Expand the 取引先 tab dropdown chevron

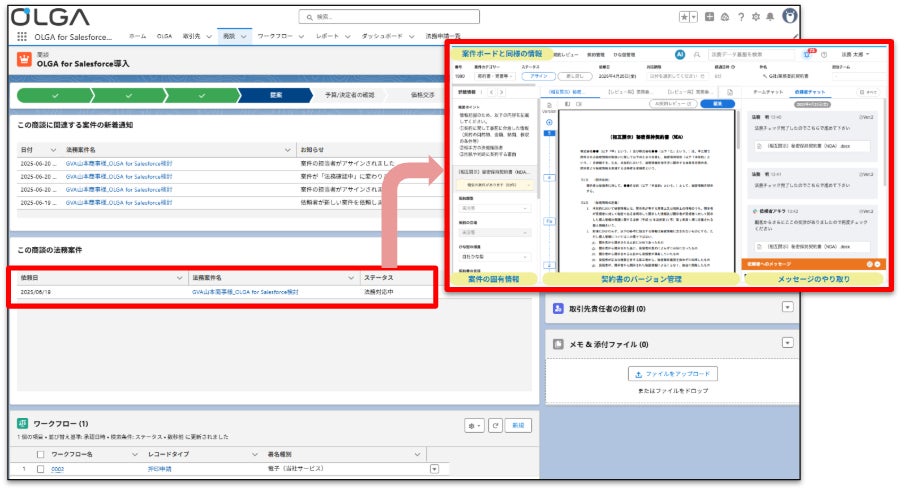click(x=209, y=36)
